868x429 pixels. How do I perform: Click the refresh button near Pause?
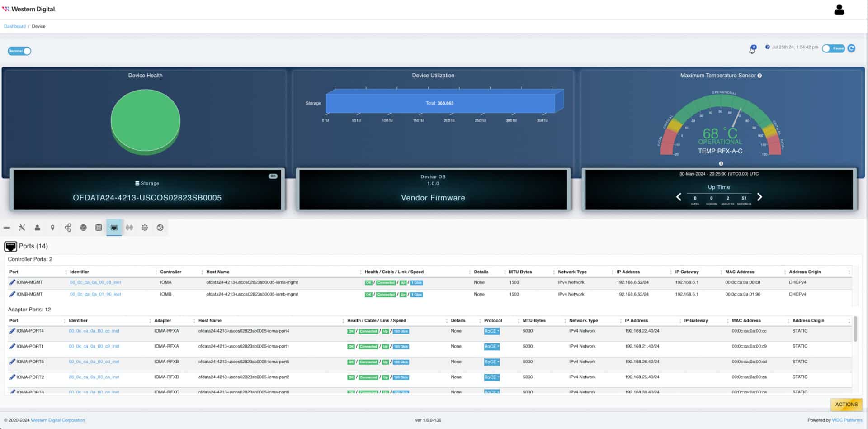851,48
